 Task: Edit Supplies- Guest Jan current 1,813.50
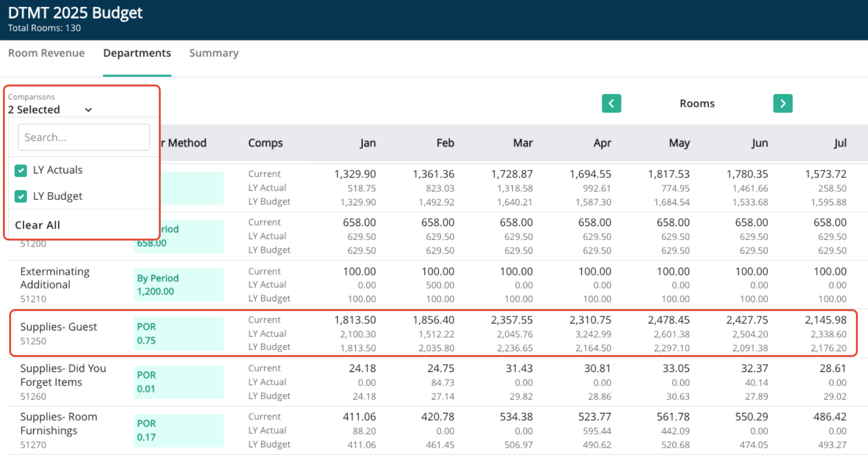click(x=355, y=320)
